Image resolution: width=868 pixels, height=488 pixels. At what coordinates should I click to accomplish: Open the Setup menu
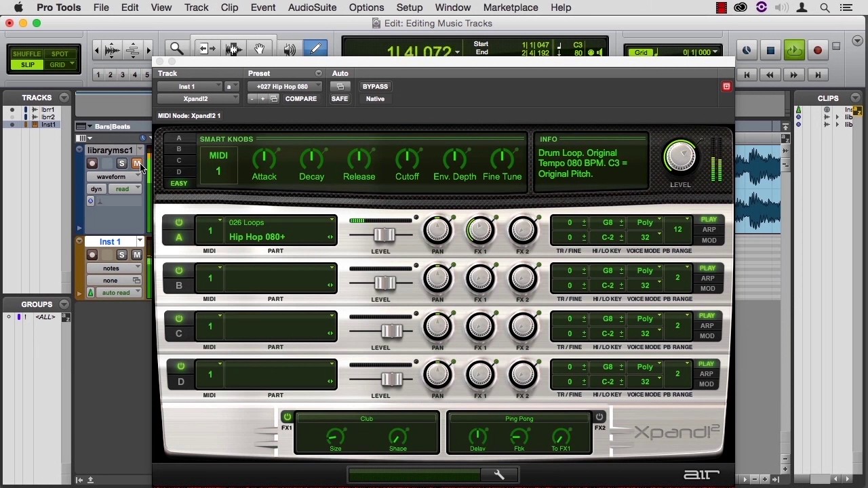tap(410, 7)
